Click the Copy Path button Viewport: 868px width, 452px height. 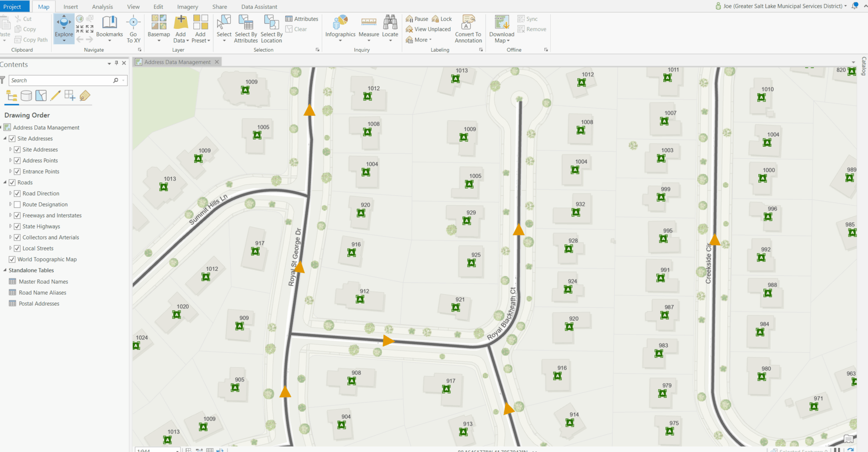[x=31, y=40]
